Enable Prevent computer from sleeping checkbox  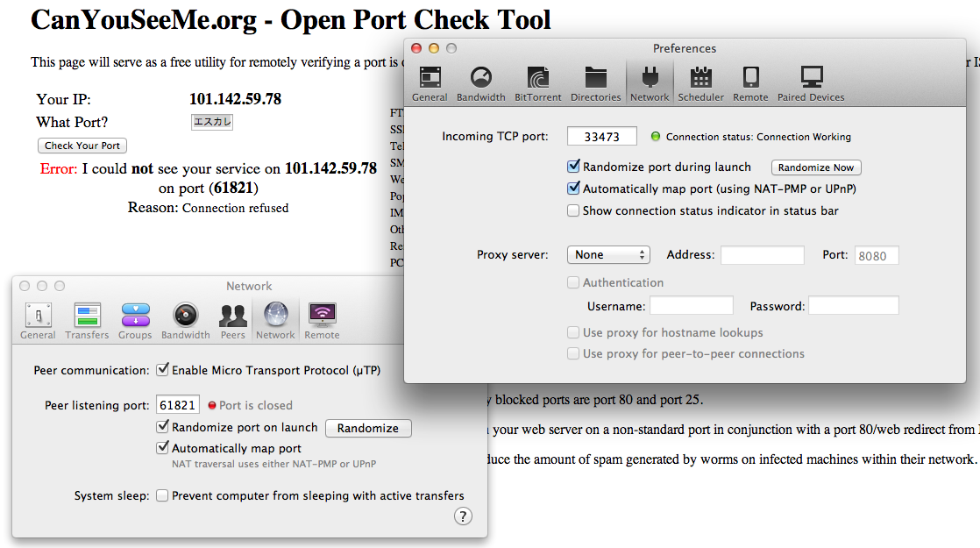162,495
